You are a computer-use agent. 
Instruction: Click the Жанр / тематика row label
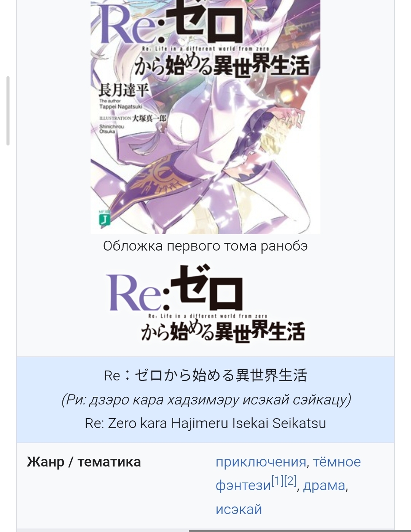[84, 462]
